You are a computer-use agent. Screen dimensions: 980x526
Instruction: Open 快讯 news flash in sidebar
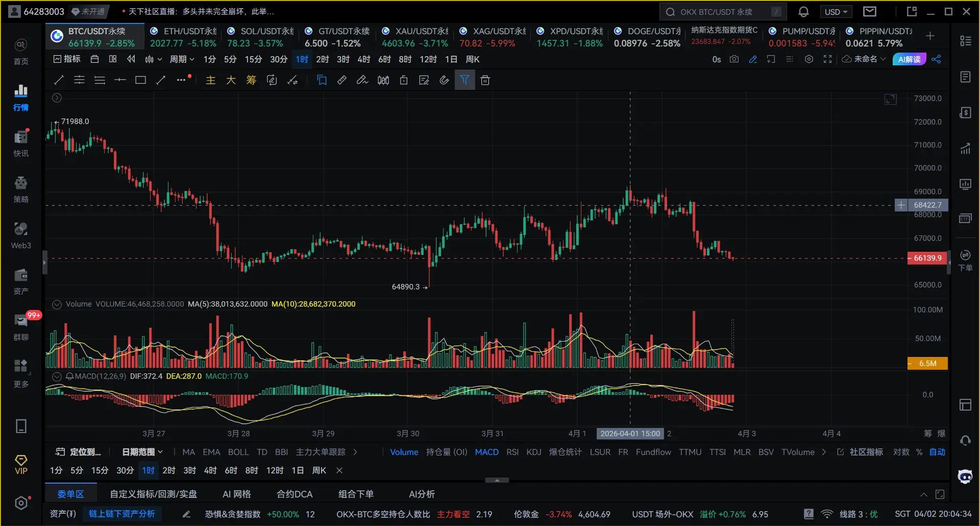[x=21, y=143]
